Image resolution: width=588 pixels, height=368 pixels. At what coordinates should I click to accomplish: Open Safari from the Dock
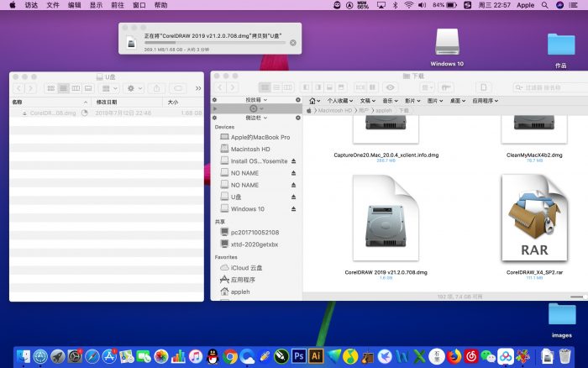click(x=92, y=356)
